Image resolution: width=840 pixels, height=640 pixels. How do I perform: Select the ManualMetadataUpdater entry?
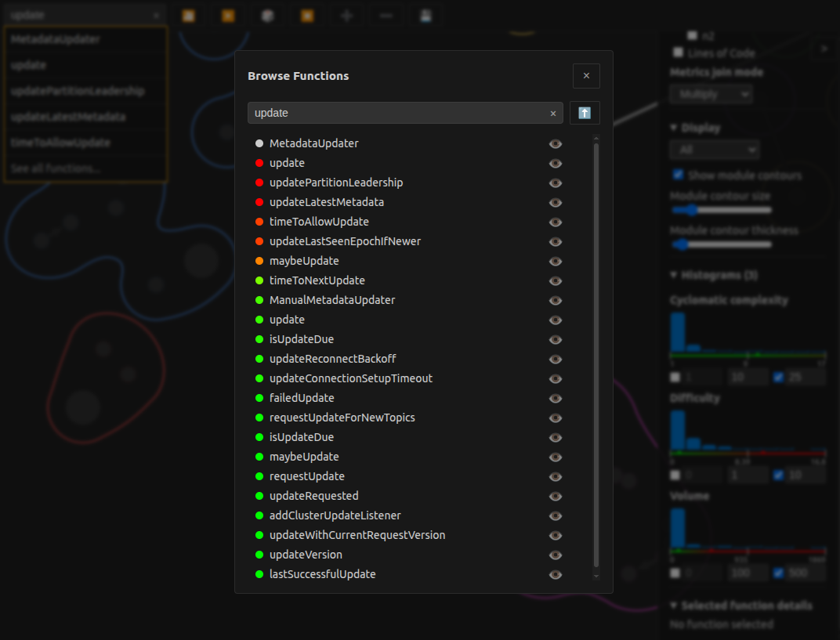pos(332,300)
